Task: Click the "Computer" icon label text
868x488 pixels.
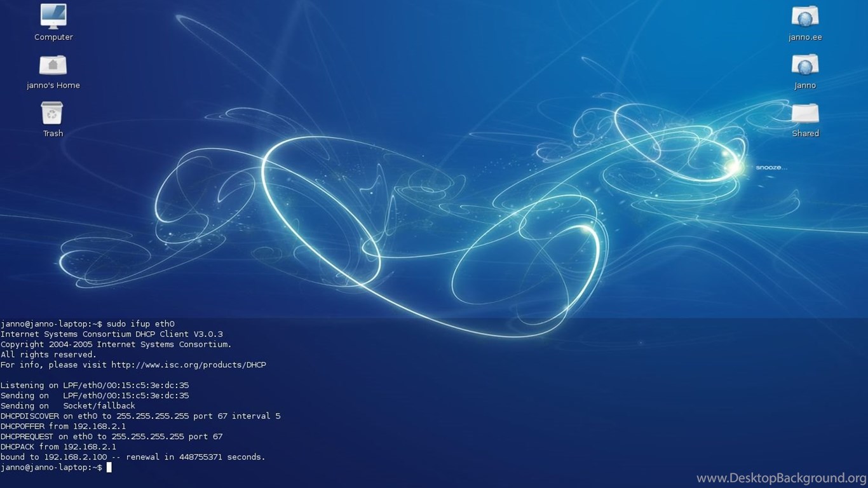Action: [53, 37]
